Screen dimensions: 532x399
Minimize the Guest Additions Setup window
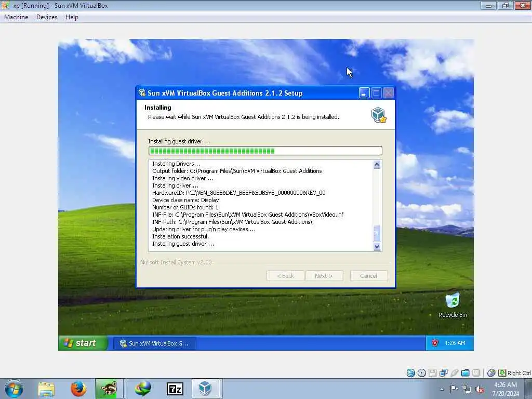pyautogui.click(x=364, y=93)
